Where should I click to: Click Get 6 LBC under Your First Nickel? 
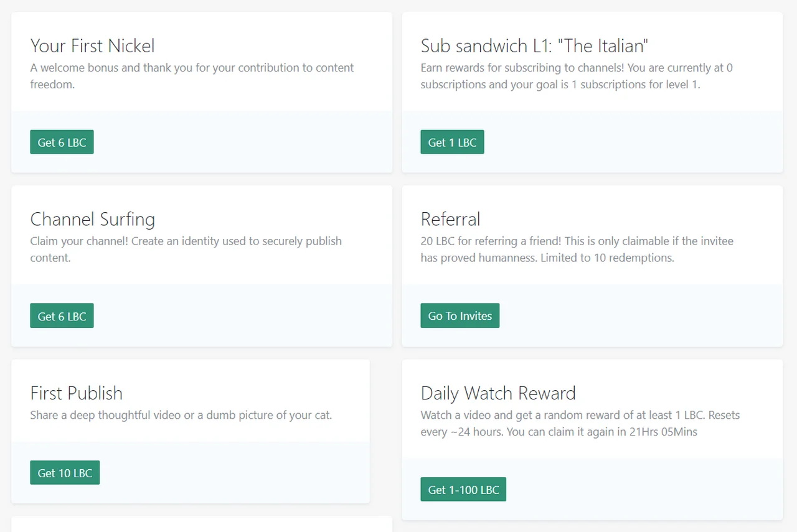pyautogui.click(x=62, y=142)
